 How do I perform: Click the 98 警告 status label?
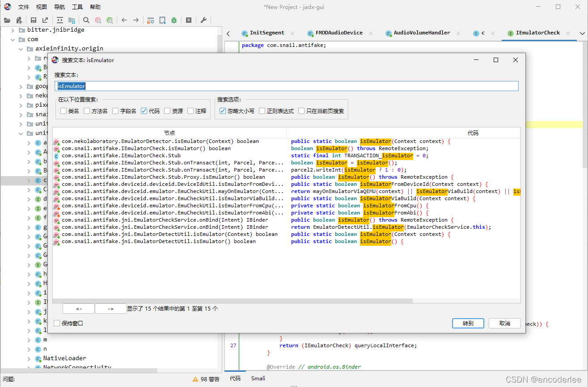tap(210, 379)
